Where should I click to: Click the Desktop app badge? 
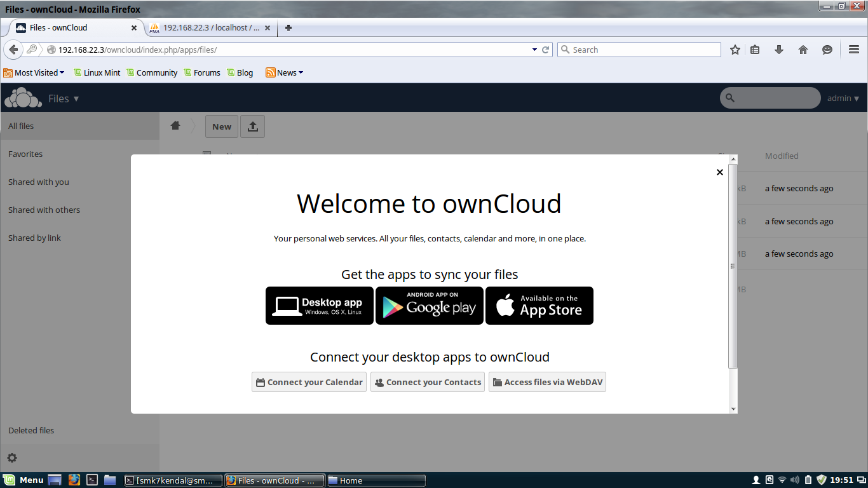tap(319, 306)
